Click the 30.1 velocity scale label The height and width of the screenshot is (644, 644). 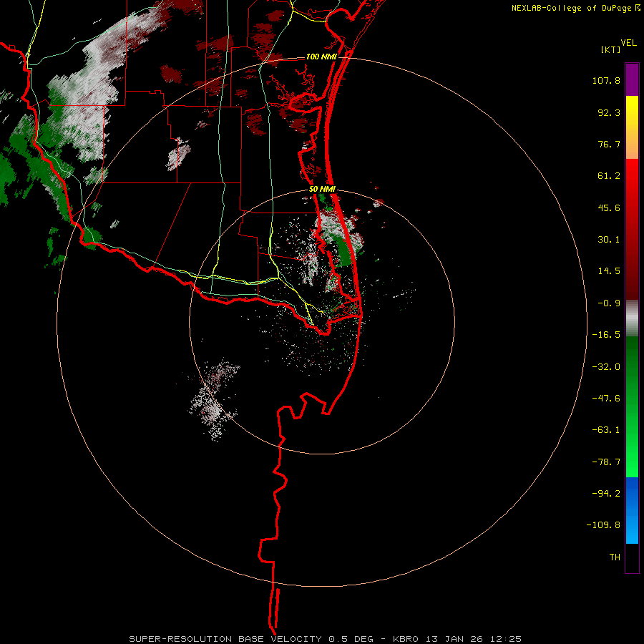coord(609,240)
